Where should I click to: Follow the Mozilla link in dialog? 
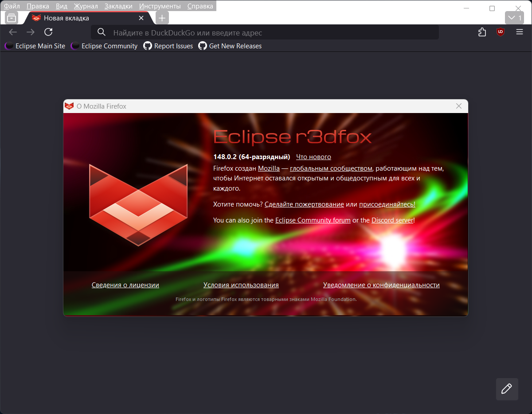pyautogui.click(x=269, y=168)
